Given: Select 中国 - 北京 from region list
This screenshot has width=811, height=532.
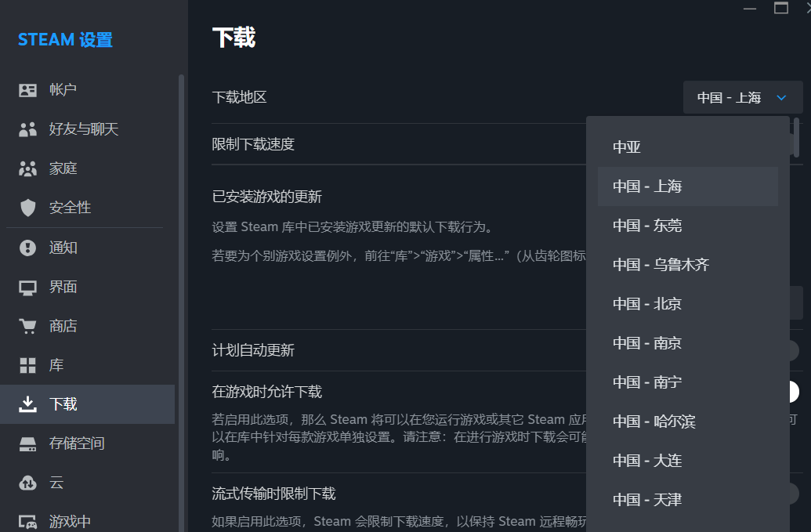Looking at the screenshot, I should 687,303.
